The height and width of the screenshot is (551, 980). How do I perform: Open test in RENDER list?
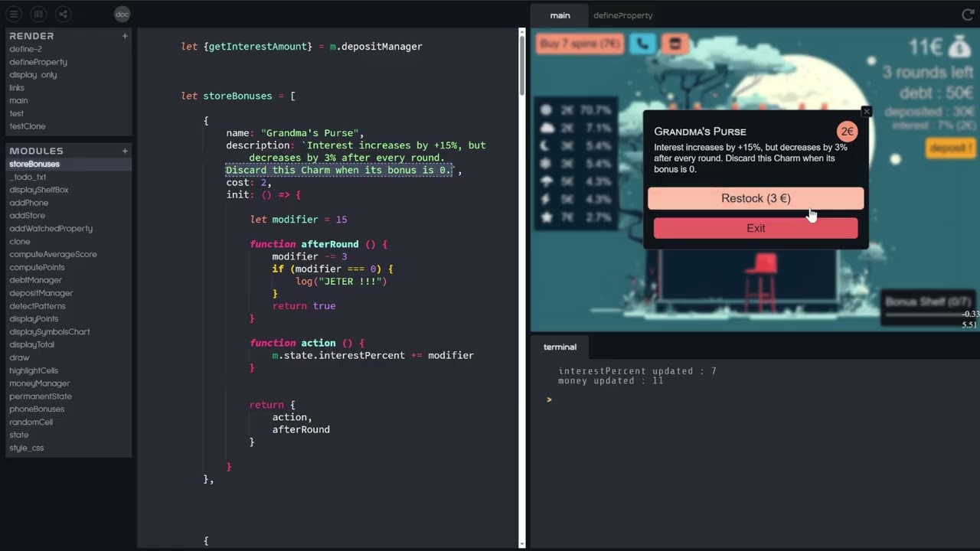click(17, 113)
